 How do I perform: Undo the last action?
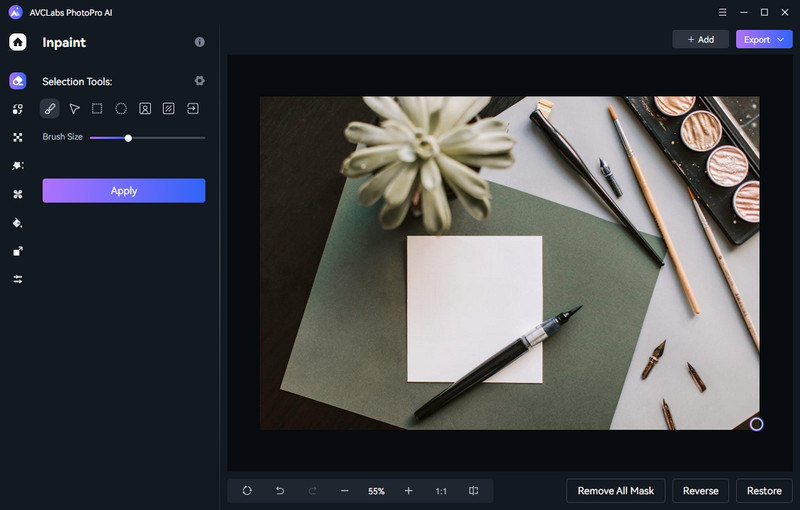(280, 491)
